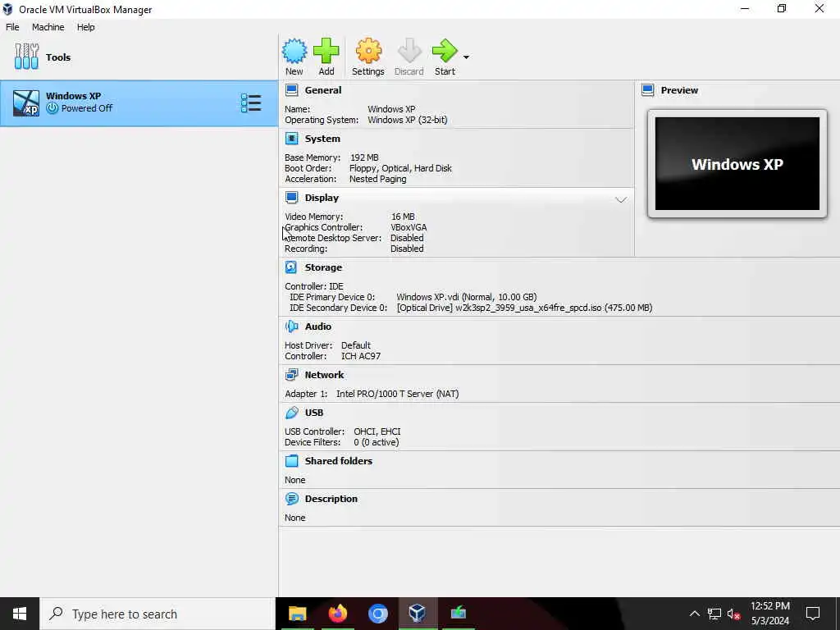Image resolution: width=840 pixels, height=630 pixels.
Task: Open the Tools icon in sidebar
Action: [x=27, y=57]
